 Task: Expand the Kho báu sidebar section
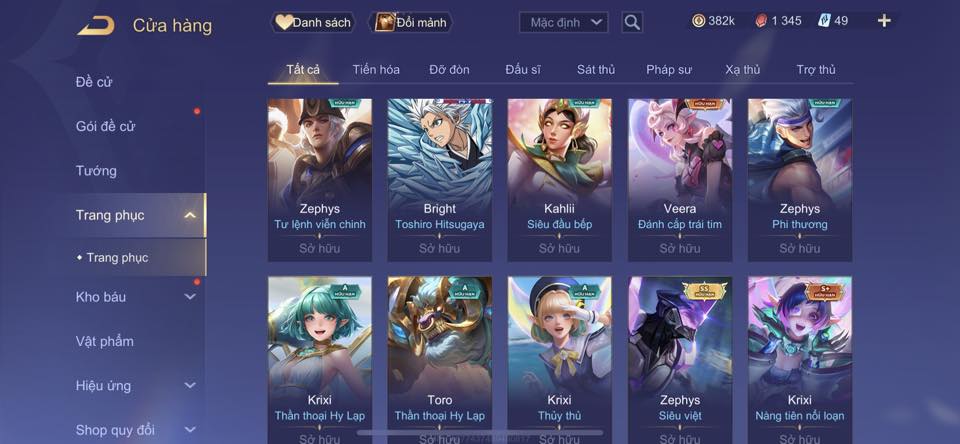tap(190, 297)
